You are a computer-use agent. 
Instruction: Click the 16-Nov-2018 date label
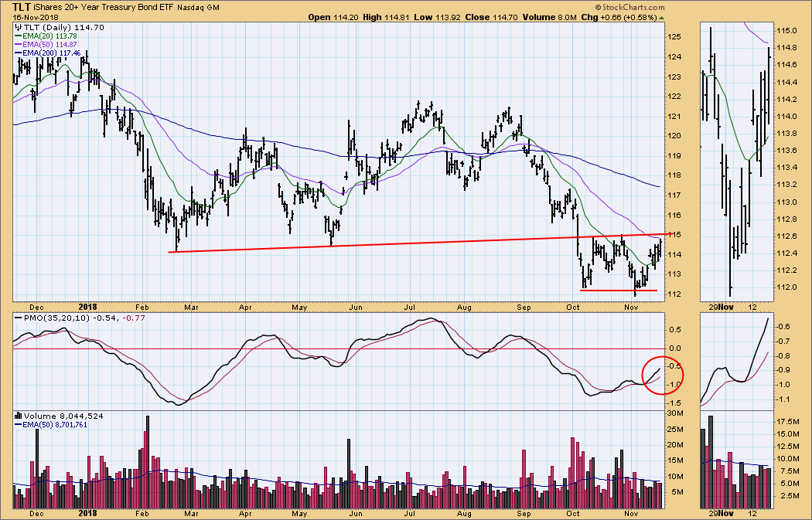pyautogui.click(x=36, y=16)
